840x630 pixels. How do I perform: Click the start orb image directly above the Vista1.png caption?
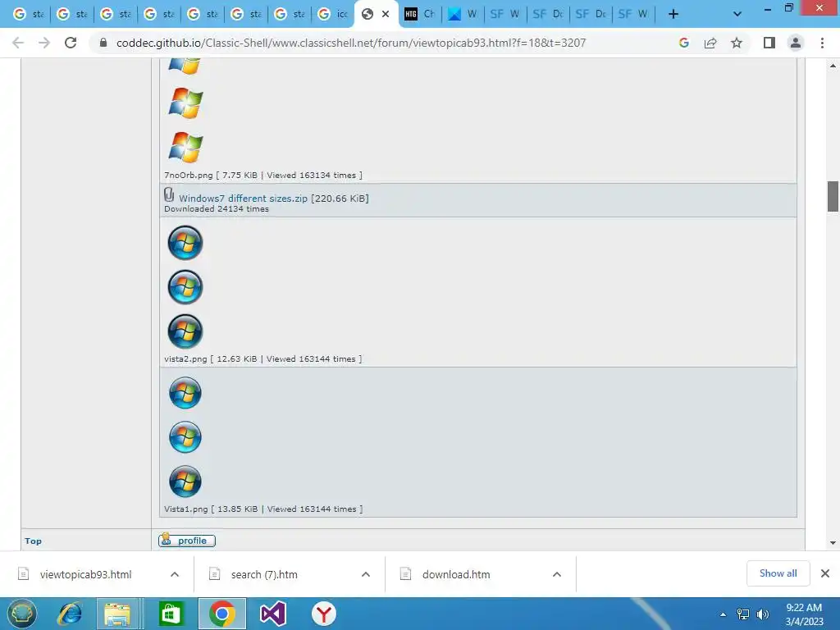[185, 481]
